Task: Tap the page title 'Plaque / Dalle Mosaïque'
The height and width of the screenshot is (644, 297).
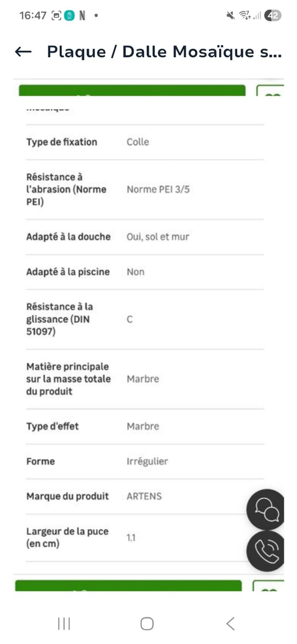Action: (x=164, y=52)
